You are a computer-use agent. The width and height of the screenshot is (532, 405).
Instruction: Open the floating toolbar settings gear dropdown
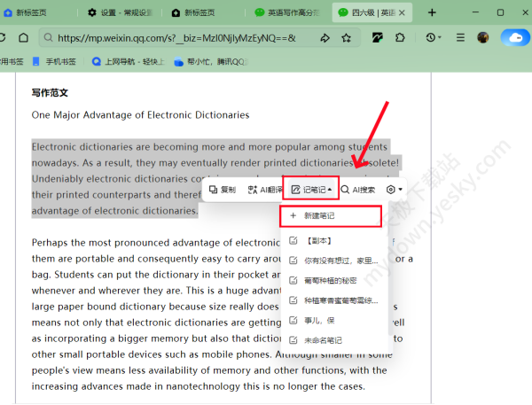[395, 190]
